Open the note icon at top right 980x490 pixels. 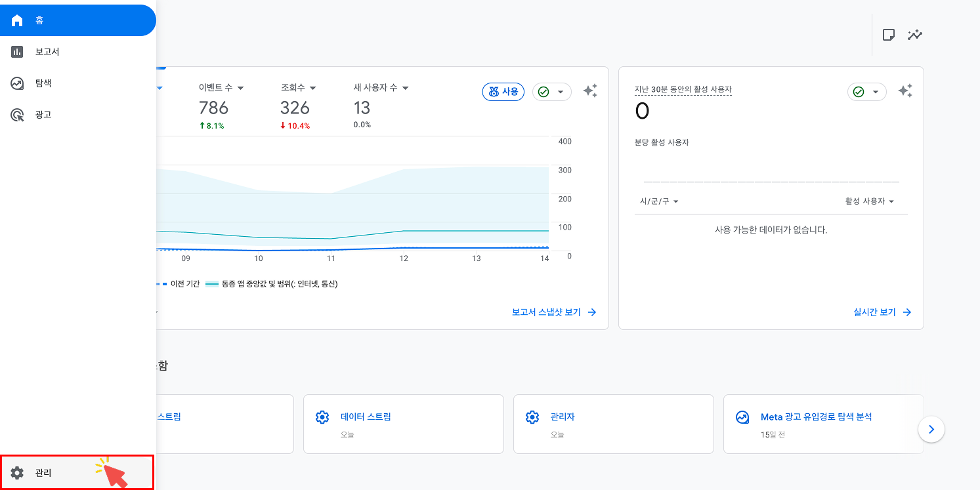tap(889, 35)
